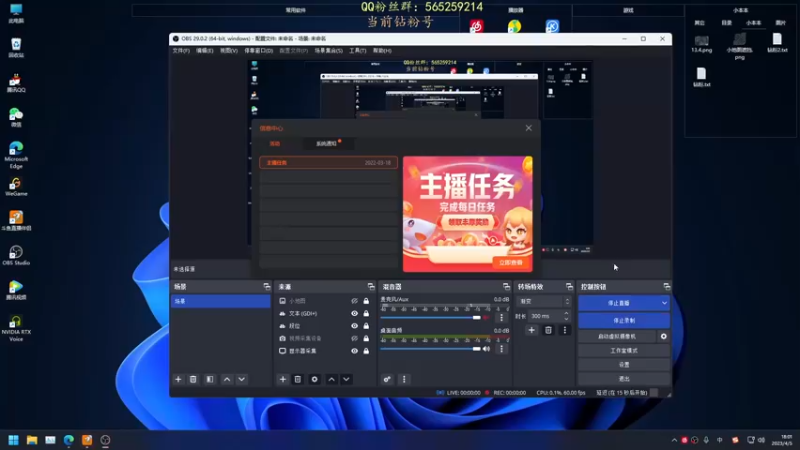Remove the transition with the trash icon
This screenshot has height=450, width=800.
tap(548, 330)
